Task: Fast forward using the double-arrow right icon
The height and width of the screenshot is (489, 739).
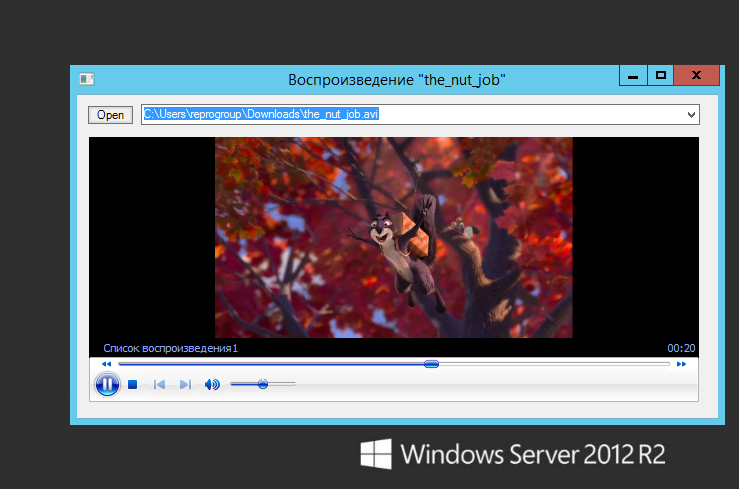Action: tap(682, 364)
